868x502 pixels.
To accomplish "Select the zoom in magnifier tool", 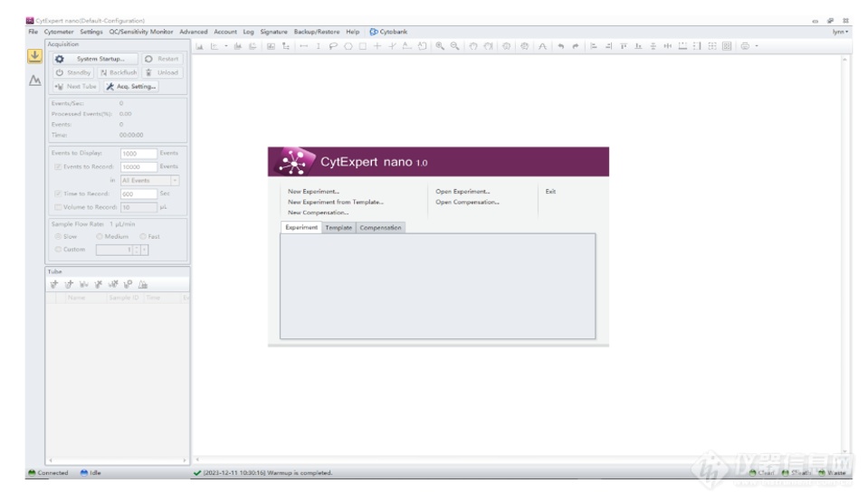I will point(440,46).
